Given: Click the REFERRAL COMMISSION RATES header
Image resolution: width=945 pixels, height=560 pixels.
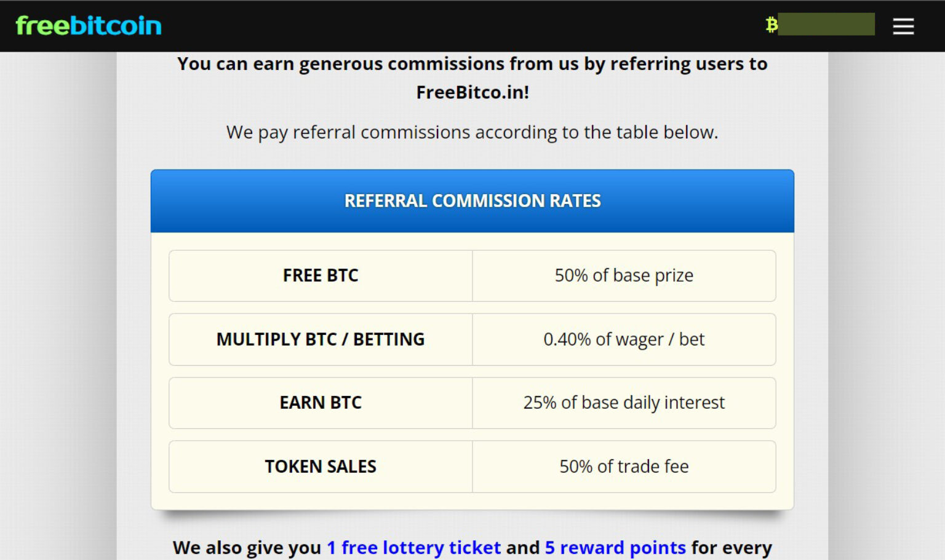Looking at the screenshot, I should pos(472,200).
